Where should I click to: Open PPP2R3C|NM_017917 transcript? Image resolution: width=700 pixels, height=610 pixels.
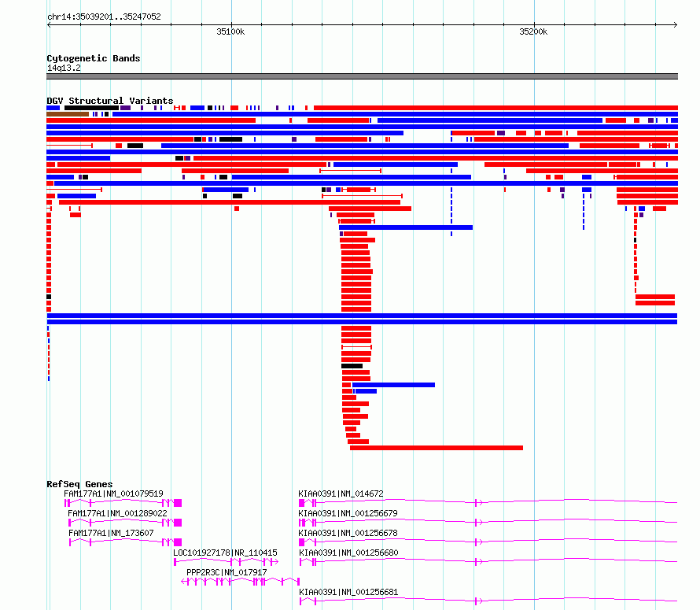[227, 572]
